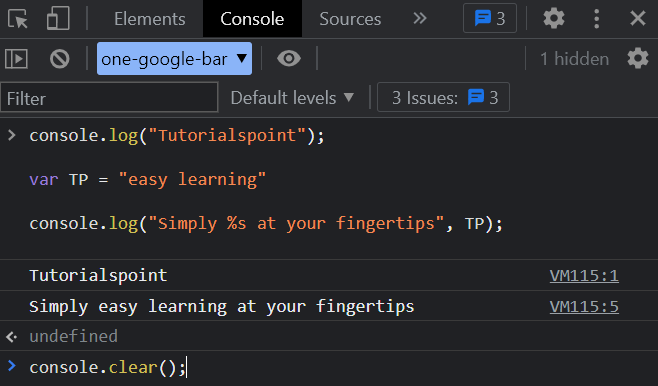Viewport: 658px width, 386px height.
Task: Open DevTools settings gear in top bar
Action: pos(554,18)
